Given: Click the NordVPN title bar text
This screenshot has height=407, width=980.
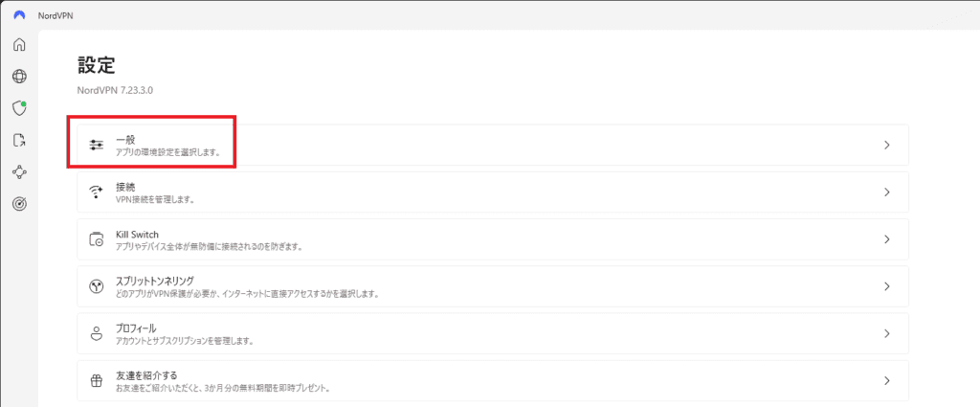Looking at the screenshot, I should [54, 14].
